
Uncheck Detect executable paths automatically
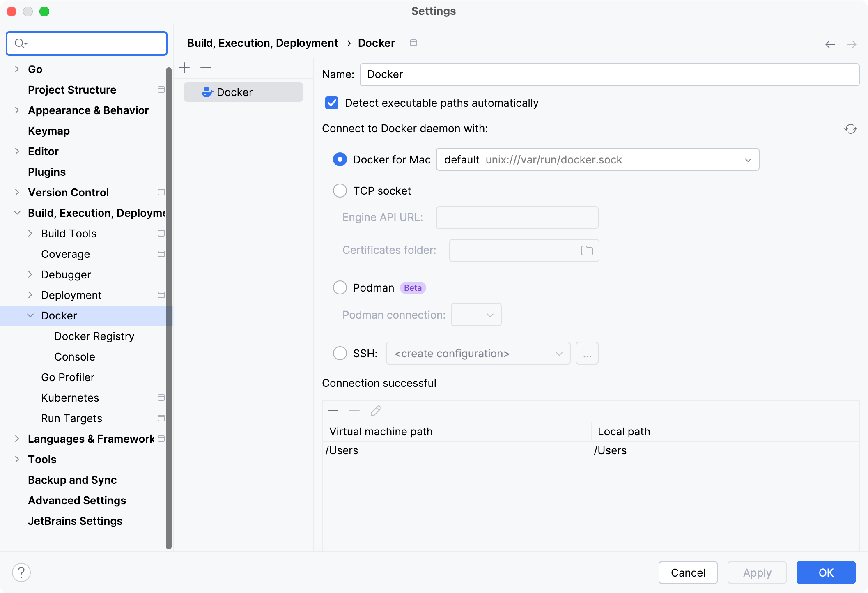331,103
